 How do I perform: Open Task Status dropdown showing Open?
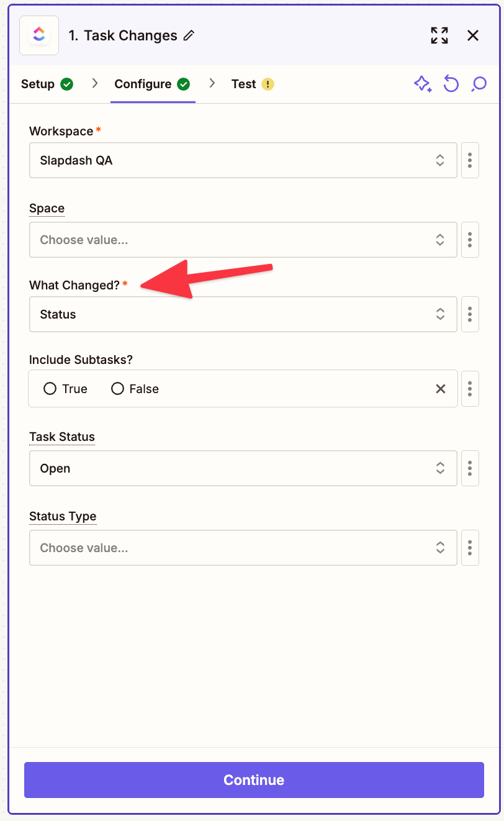pyautogui.click(x=243, y=468)
